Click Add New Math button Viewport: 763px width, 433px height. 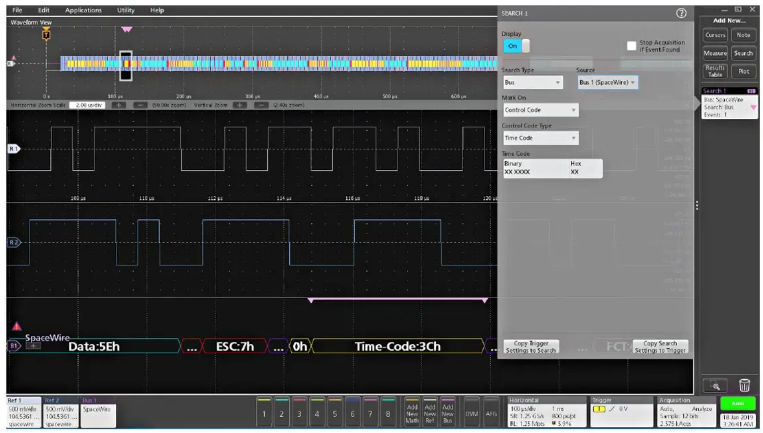pos(412,412)
